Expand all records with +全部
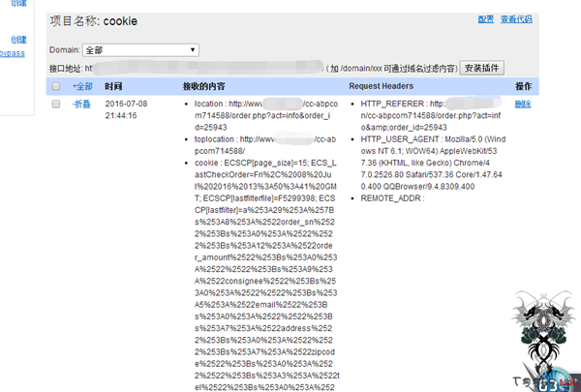581x392 pixels. pos(82,86)
